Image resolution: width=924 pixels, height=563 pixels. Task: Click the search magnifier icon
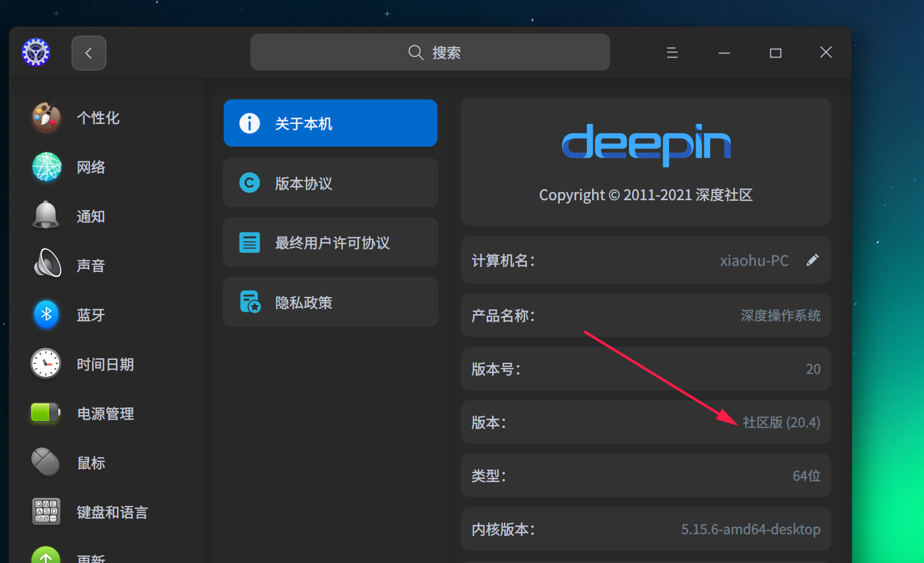click(x=416, y=52)
